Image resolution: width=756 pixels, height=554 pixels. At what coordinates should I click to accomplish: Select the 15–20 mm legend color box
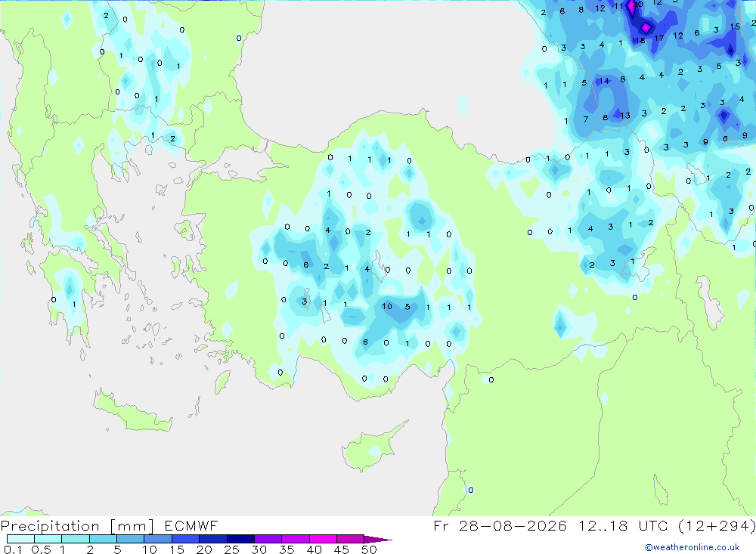[x=186, y=539]
